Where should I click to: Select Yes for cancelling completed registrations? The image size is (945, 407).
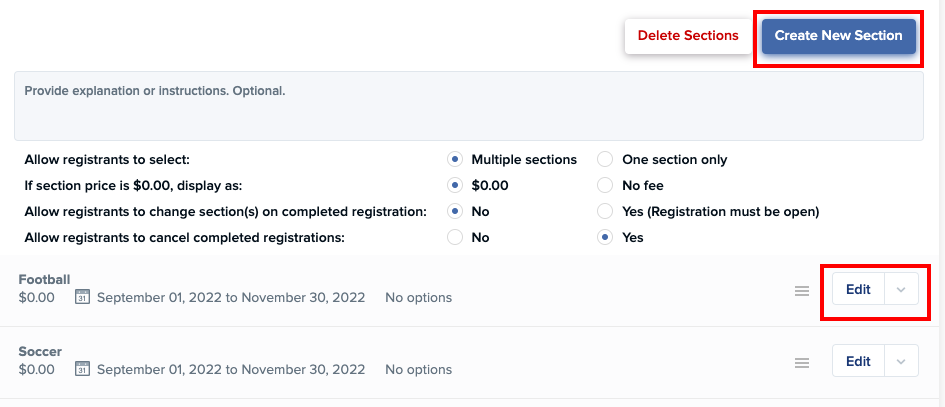tap(605, 238)
